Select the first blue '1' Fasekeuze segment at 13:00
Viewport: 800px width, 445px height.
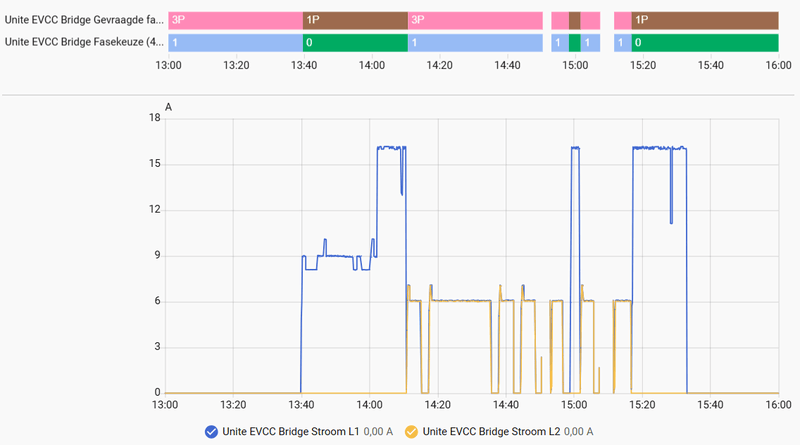pyautogui.click(x=236, y=42)
